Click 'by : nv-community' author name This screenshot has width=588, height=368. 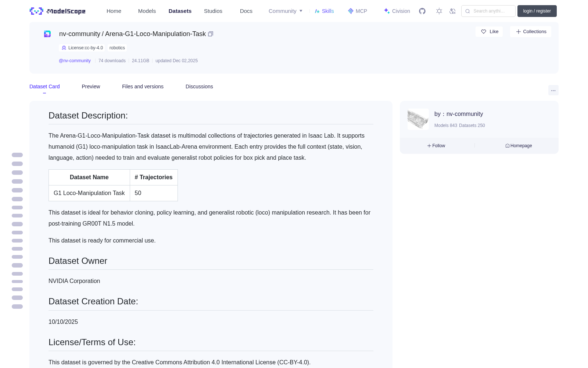(459, 114)
